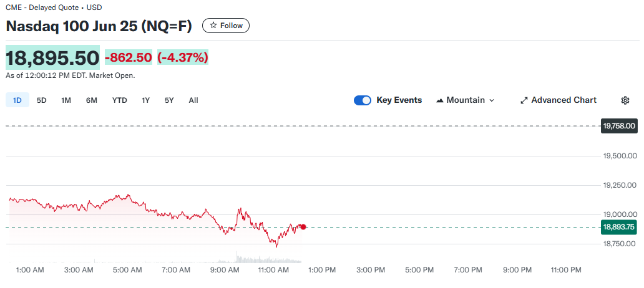Viewport: 644px width, 288px height.
Task: Click the Key Events label
Action: tap(399, 100)
